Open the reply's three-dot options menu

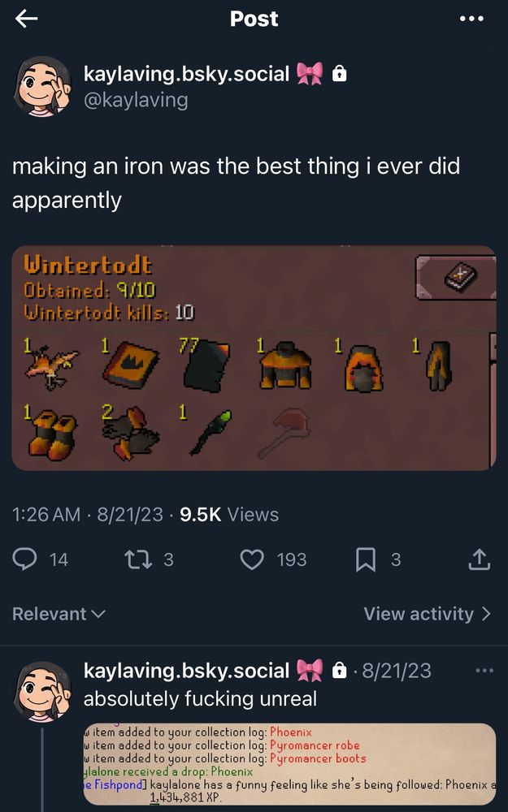(x=484, y=671)
